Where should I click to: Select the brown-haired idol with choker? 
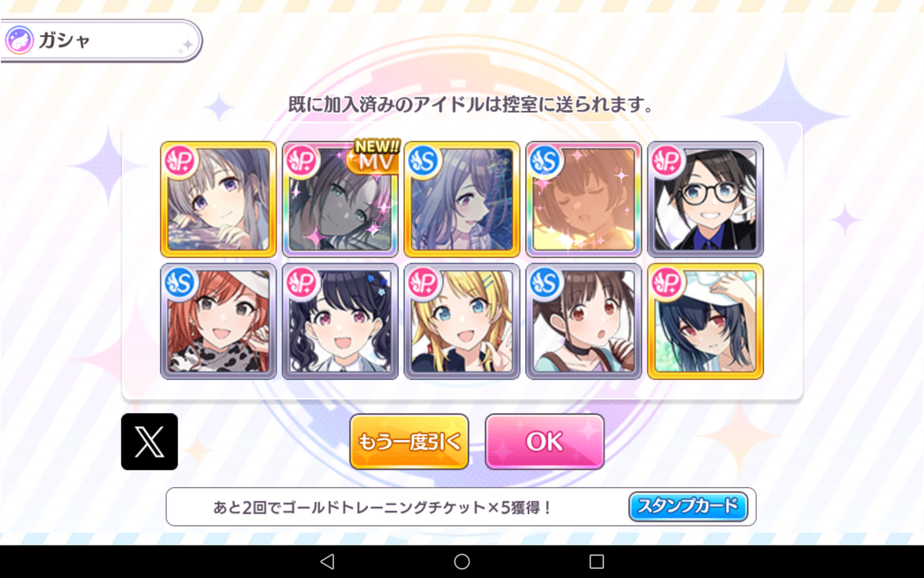coord(584,321)
